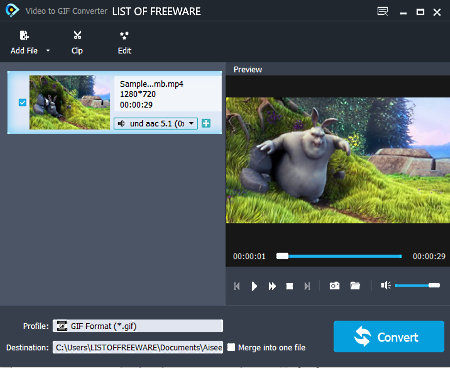Click the Convert button

click(x=389, y=337)
